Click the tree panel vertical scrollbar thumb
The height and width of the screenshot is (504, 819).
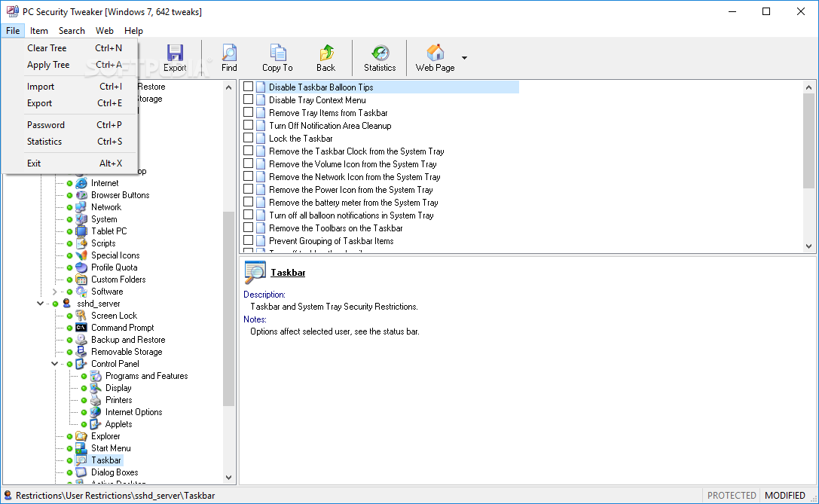(228, 309)
